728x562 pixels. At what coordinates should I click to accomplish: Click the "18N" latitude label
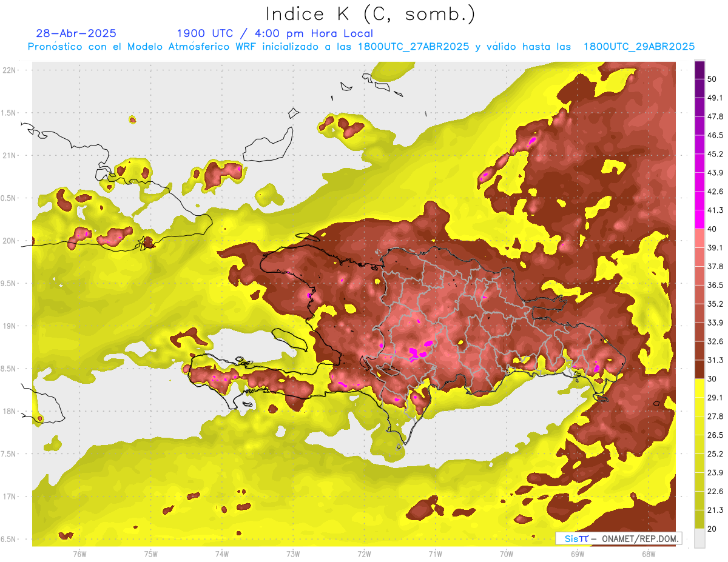(x=10, y=411)
